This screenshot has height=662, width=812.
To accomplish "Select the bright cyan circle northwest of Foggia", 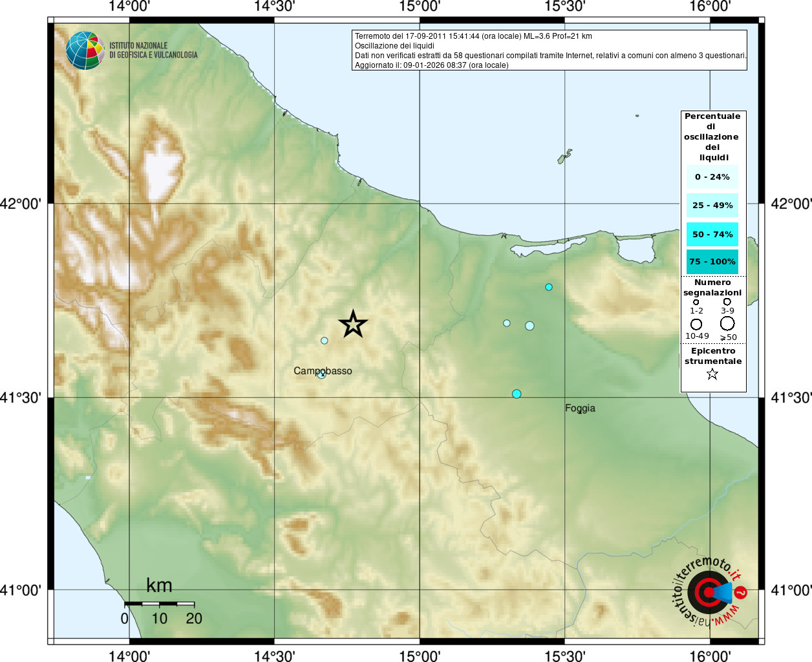I will click(517, 394).
